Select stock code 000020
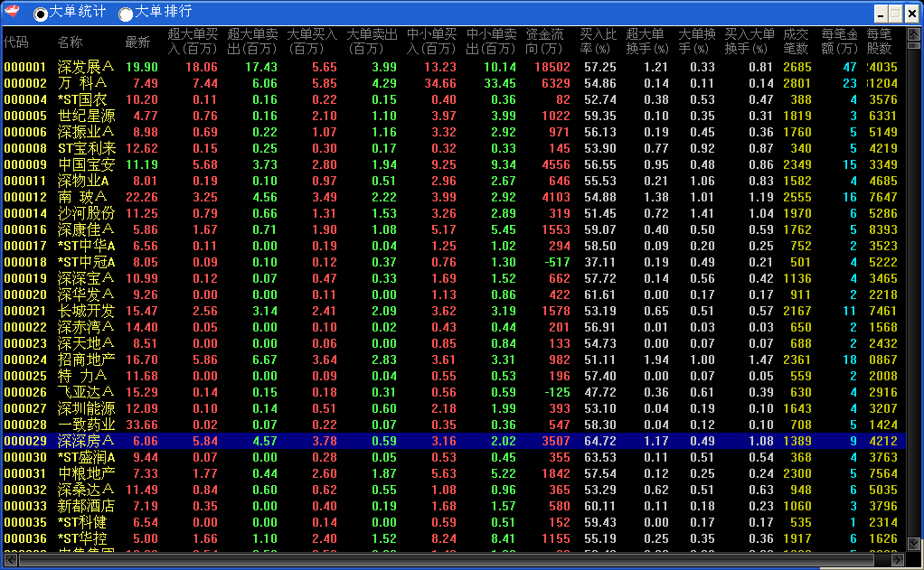Viewport: 924px width, 570px height. click(x=24, y=294)
